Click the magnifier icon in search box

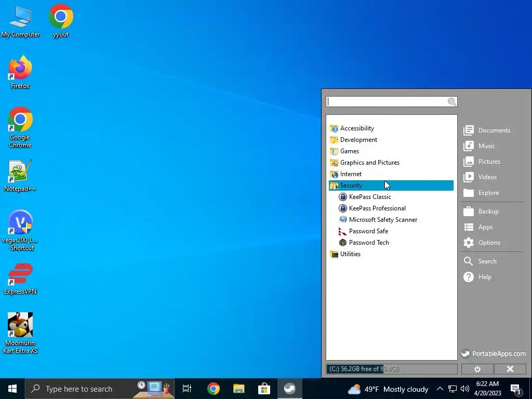click(451, 102)
